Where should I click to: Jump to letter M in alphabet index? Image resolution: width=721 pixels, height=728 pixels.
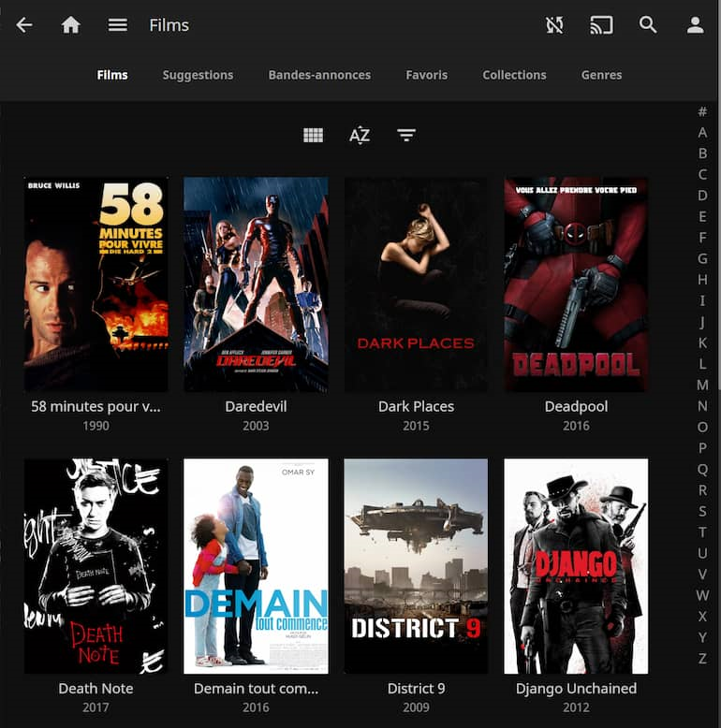702,385
